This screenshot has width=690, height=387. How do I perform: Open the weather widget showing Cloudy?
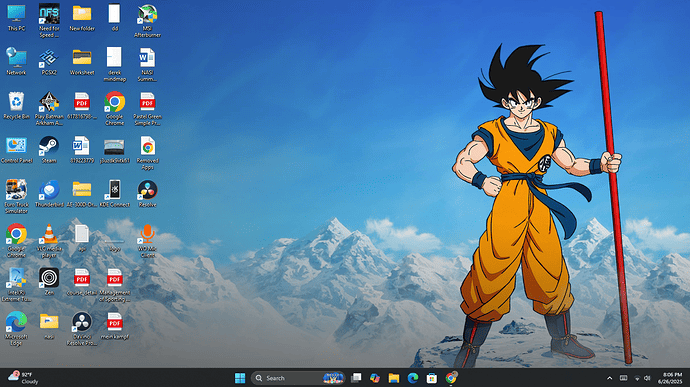pos(23,378)
